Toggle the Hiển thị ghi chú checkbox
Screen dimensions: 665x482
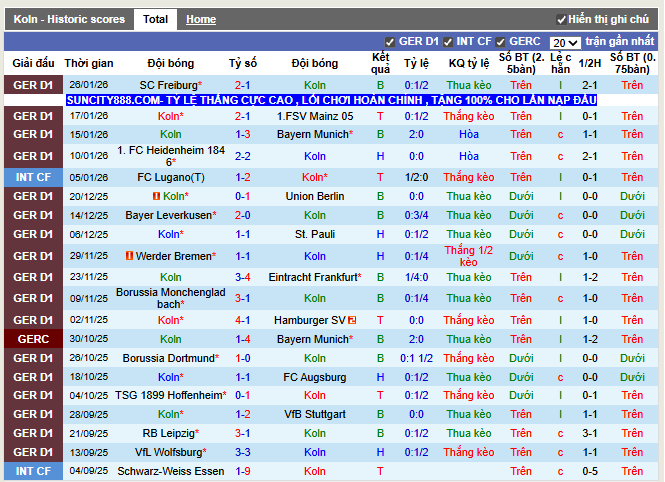[x=561, y=20]
